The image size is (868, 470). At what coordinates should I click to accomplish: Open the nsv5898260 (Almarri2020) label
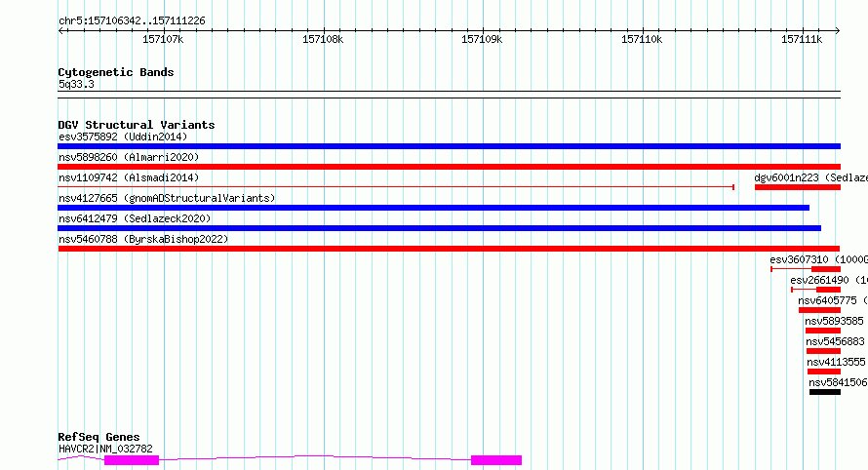[x=129, y=157]
